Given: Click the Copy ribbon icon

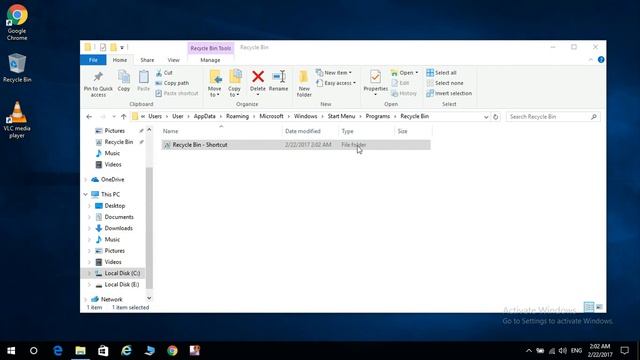Looking at the screenshot, I should click(x=124, y=77).
